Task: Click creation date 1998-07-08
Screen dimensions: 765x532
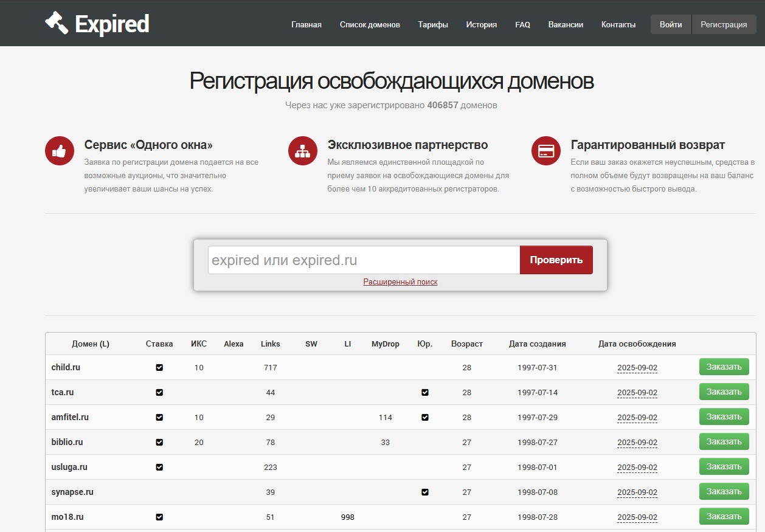Action: [538, 492]
